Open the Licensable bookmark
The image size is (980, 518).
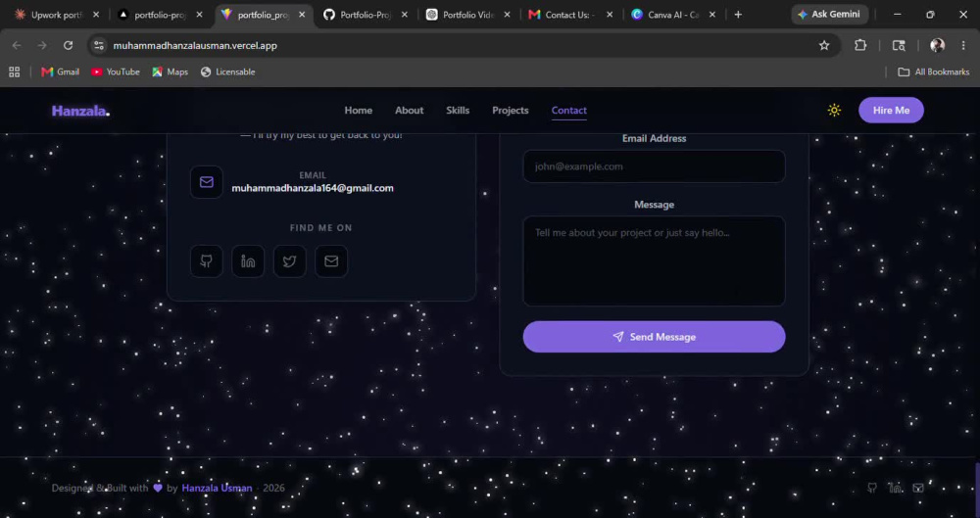click(x=227, y=71)
